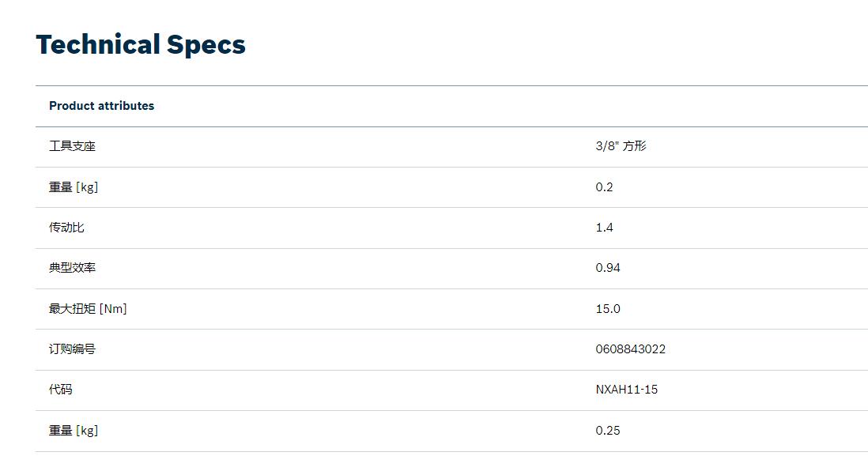The image size is (868, 471).
Task: Click the first 重量 [kg] label
Action: click(x=74, y=187)
